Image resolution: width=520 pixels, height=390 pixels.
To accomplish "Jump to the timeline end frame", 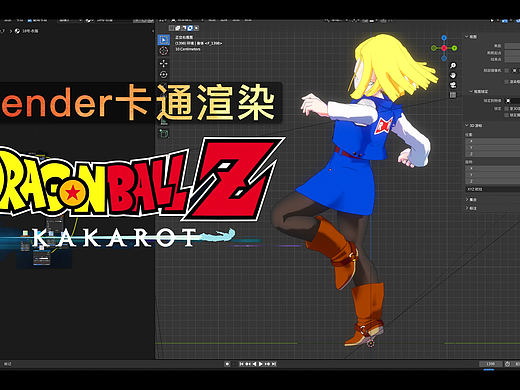I will pyautogui.click(x=274, y=364).
